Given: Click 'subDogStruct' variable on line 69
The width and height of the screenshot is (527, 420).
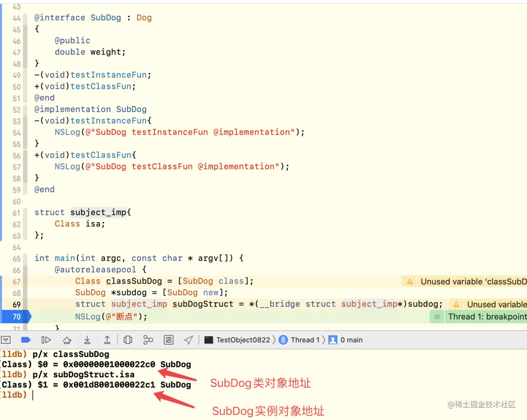Looking at the screenshot, I should click(x=203, y=304).
